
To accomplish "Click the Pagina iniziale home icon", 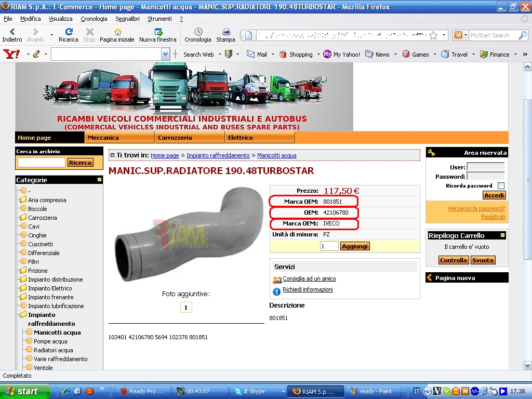I will pyautogui.click(x=117, y=32).
